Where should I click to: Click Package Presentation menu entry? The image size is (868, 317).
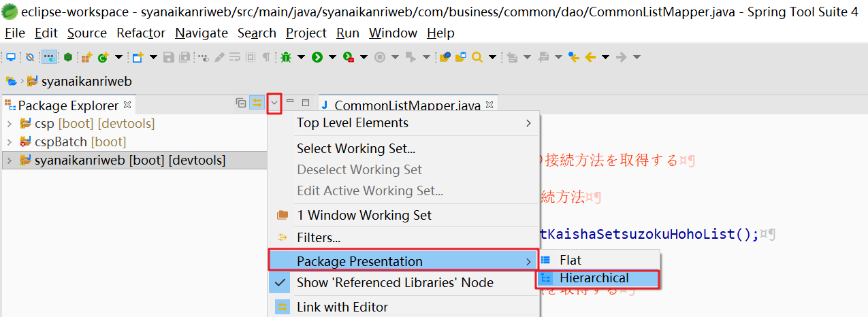[404, 261]
